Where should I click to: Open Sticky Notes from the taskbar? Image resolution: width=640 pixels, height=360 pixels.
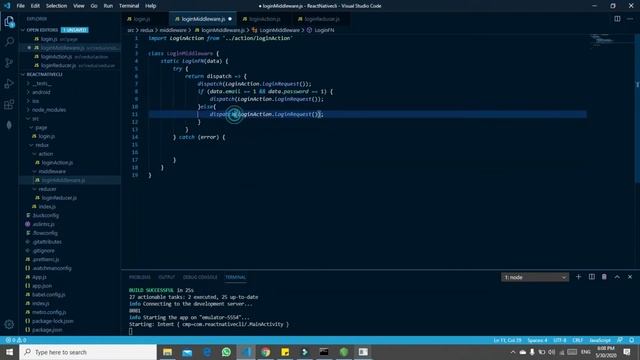point(285,352)
